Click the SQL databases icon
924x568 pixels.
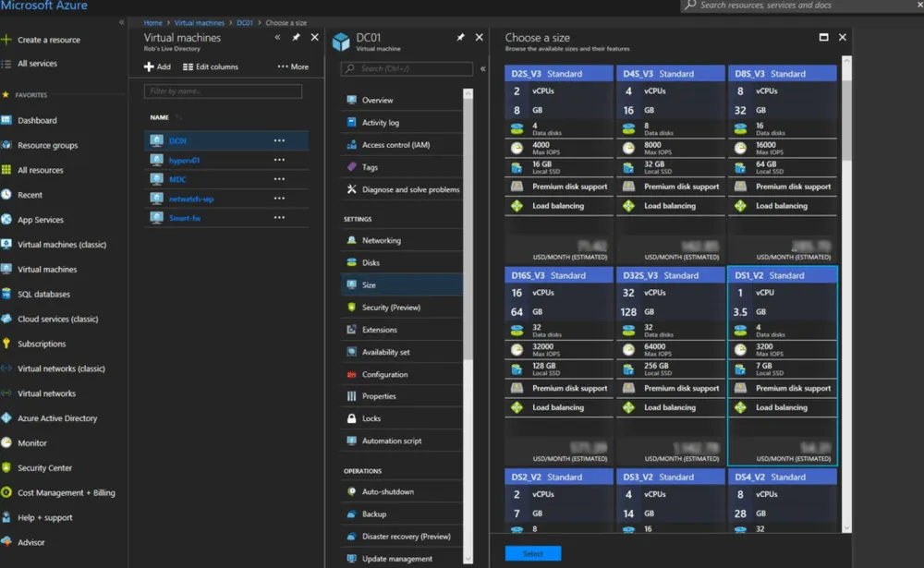click(6, 294)
